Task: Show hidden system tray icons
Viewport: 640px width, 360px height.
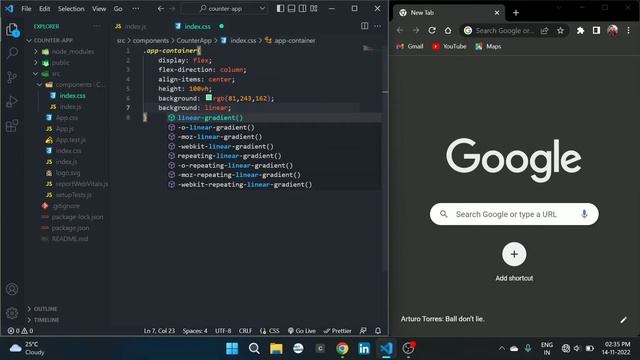Action: pos(502,348)
